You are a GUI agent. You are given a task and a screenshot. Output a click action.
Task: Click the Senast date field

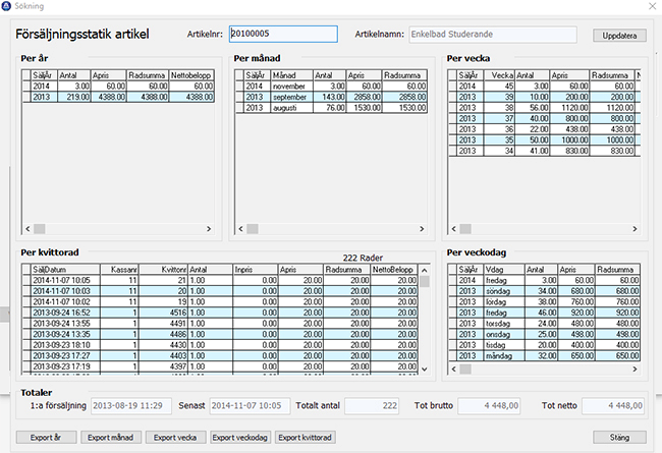tap(250, 406)
